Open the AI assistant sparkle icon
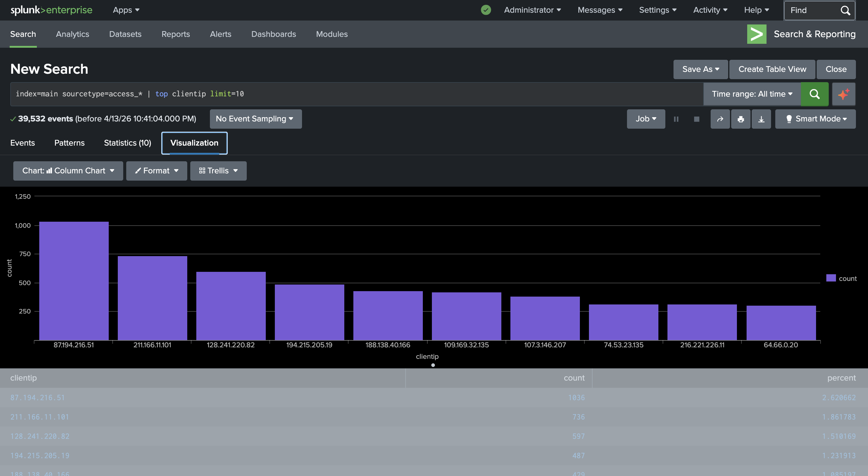Viewport: 868px width, 476px height. 844,94
